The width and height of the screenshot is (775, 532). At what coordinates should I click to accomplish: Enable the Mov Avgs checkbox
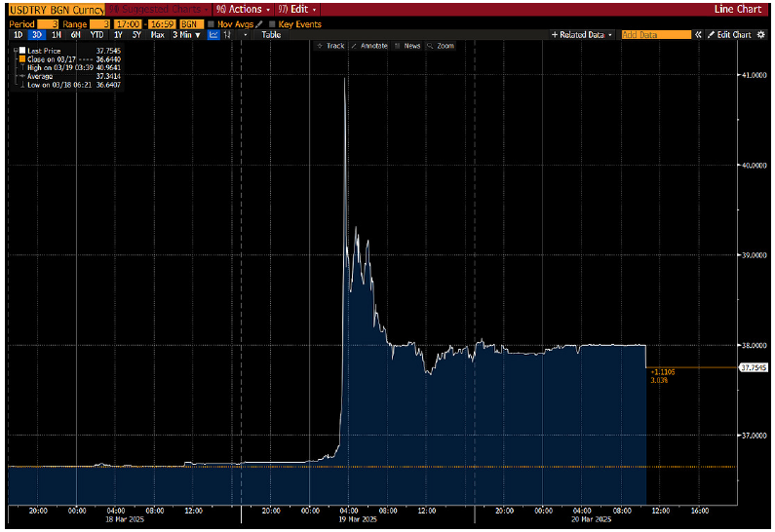211,22
